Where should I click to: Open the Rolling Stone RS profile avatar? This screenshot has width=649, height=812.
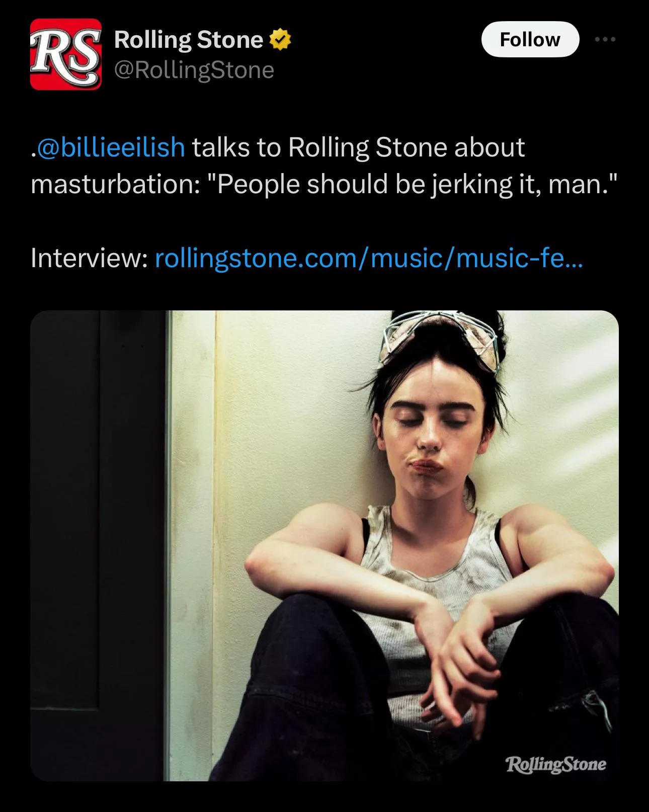[65, 54]
